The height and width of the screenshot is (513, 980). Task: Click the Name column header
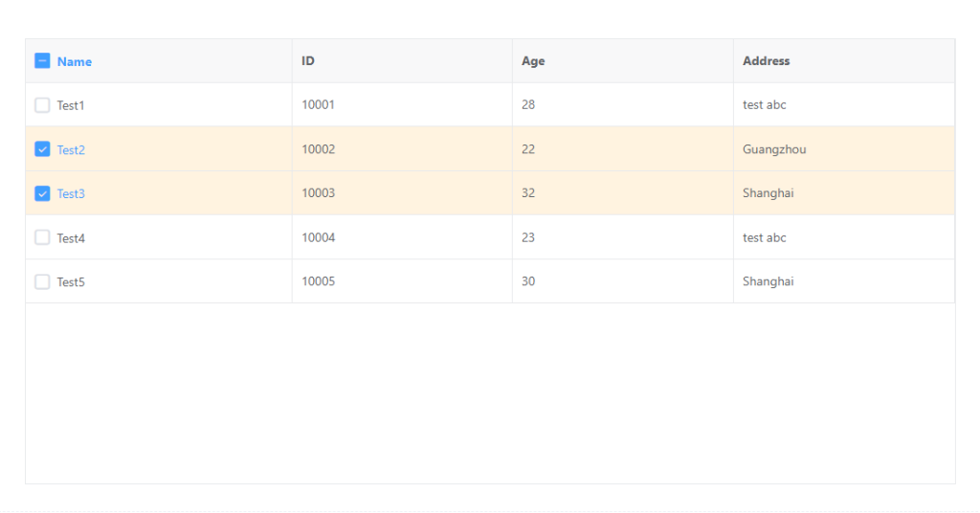point(75,61)
